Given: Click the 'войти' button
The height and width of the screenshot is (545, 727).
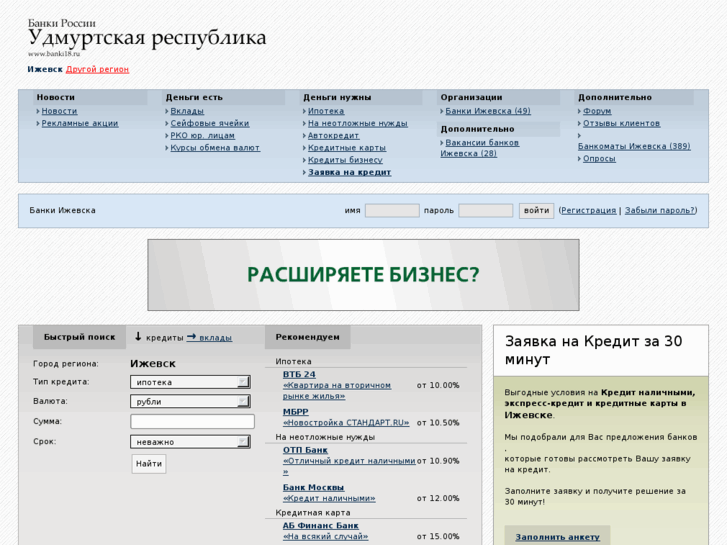Looking at the screenshot, I should [536, 211].
